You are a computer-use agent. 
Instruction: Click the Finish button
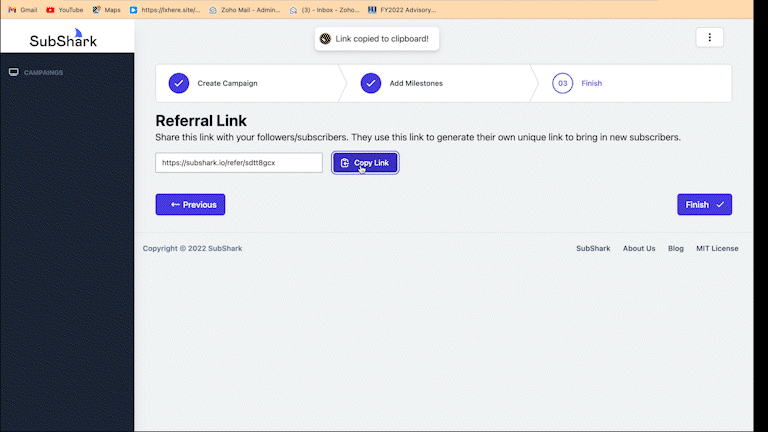[704, 204]
